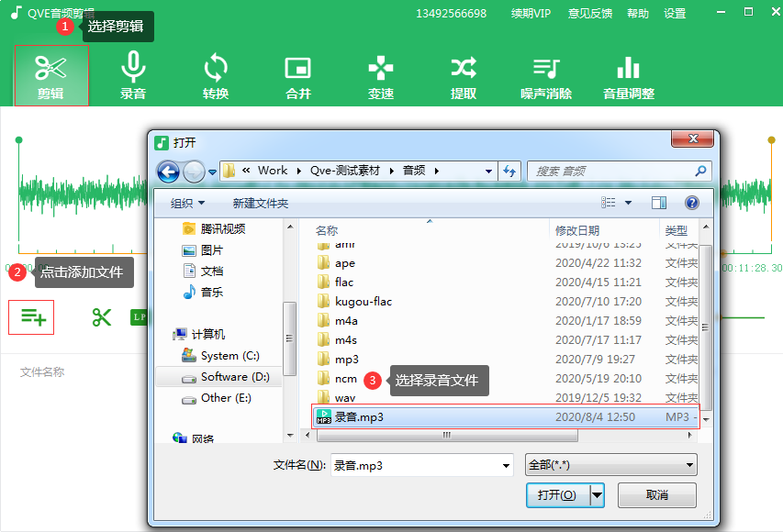Click the green scissors cut icon below waveform
783x532 pixels.
point(101,317)
